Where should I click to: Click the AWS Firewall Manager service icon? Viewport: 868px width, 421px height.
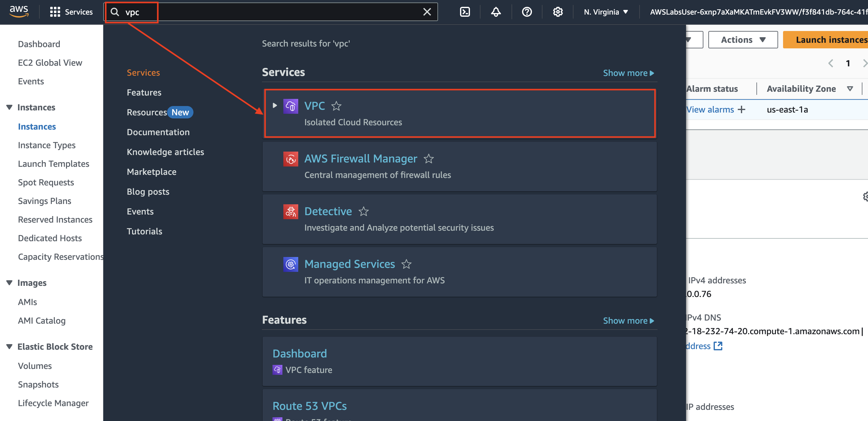point(290,159)
